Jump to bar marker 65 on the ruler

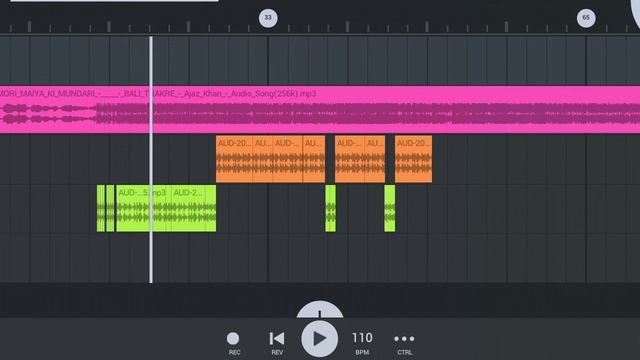[x=586, y=18]
